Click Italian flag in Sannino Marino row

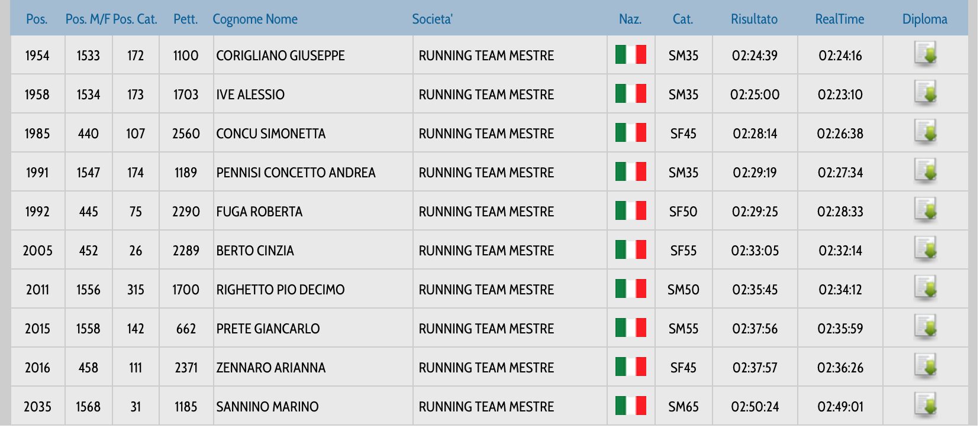tap(630, 406)
